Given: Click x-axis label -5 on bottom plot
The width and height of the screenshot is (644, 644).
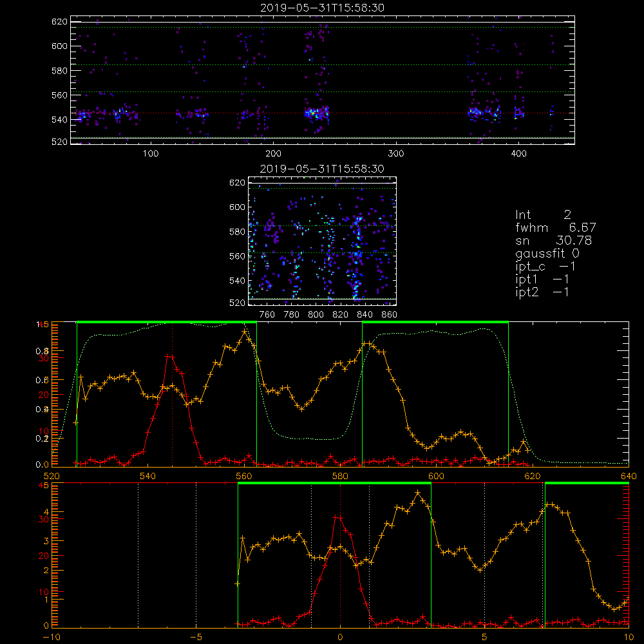Looking at the screenshot, I should pyautogui.click(x=196, y=637).
